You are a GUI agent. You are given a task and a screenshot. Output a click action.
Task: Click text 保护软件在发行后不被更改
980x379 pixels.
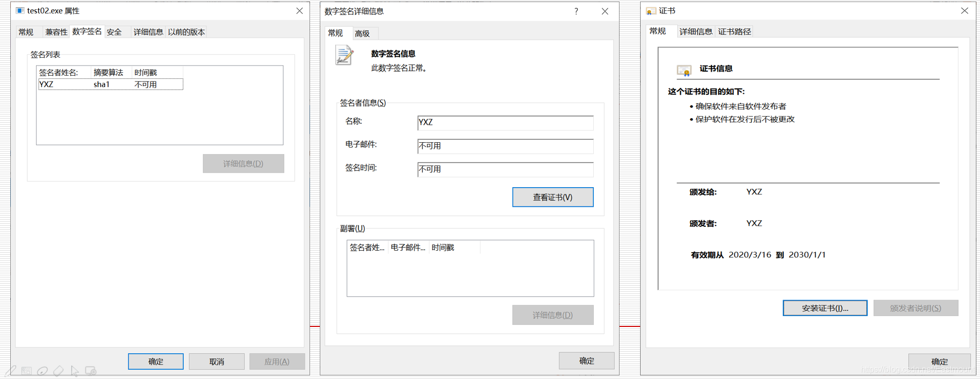pos(745,119)
